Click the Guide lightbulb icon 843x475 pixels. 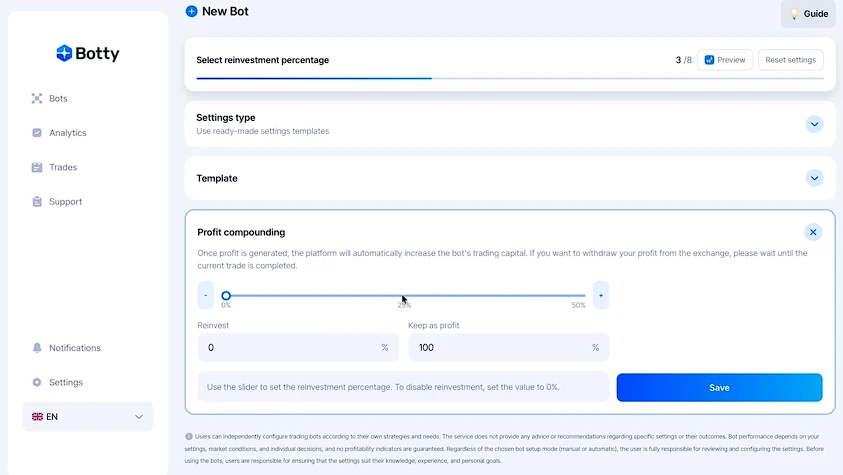794,14
